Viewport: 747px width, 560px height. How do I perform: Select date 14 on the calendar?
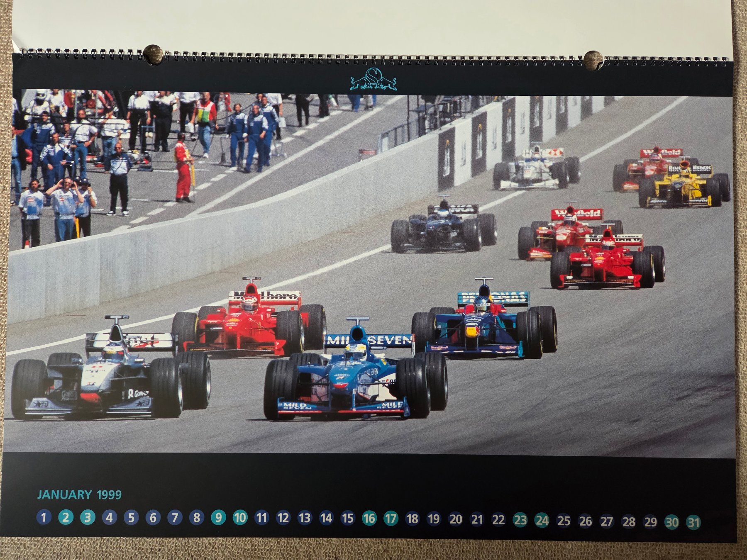click(327, 518)
